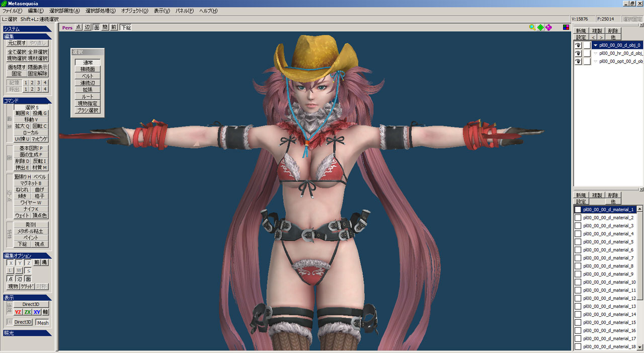Toggle lock box for pl00_00_opt_00_d_ob
This screenshot has width=644, height=353.
click(x=587, y=61)
